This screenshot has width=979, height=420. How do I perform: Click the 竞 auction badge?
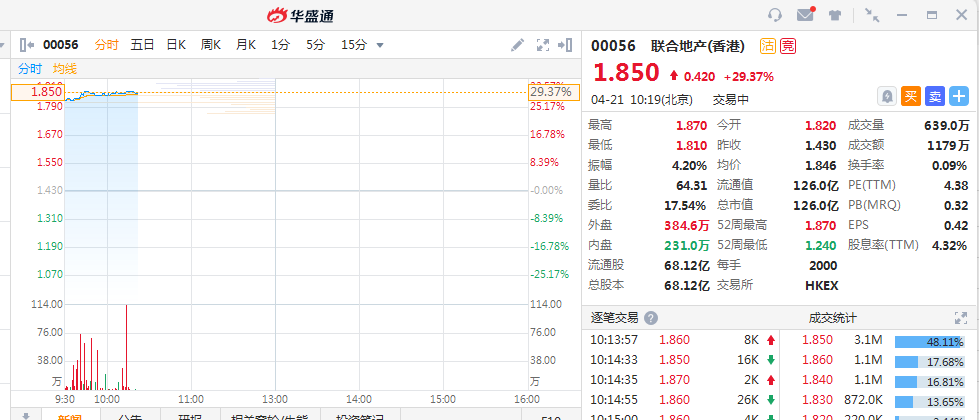pyautogui.click(x=788, y=46)
